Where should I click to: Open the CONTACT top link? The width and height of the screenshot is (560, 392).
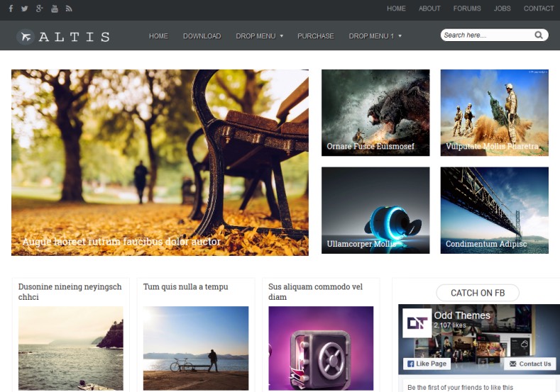(539, 9)
